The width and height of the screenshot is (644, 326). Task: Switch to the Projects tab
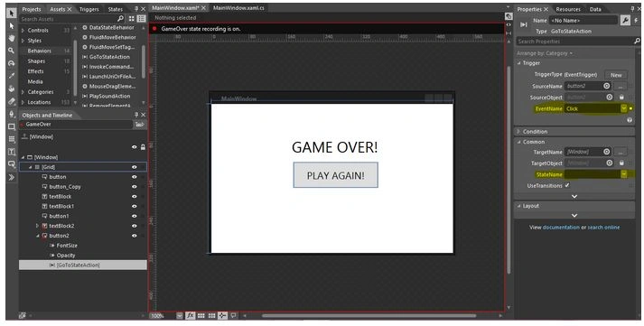32,9
